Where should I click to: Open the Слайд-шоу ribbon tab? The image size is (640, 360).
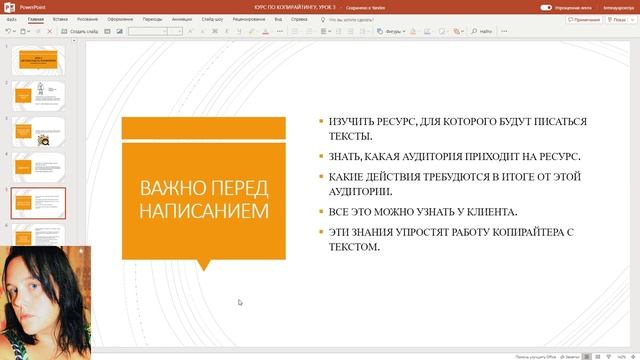tap(212, 19)
